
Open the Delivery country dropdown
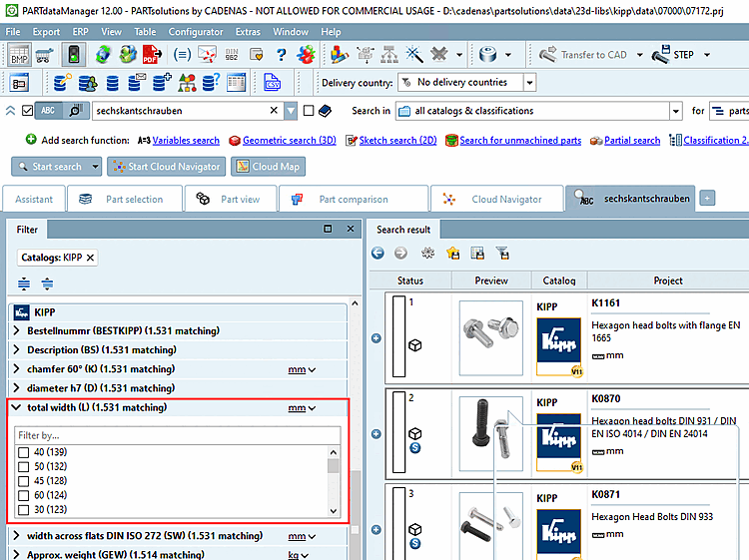[x=529, y=82]
